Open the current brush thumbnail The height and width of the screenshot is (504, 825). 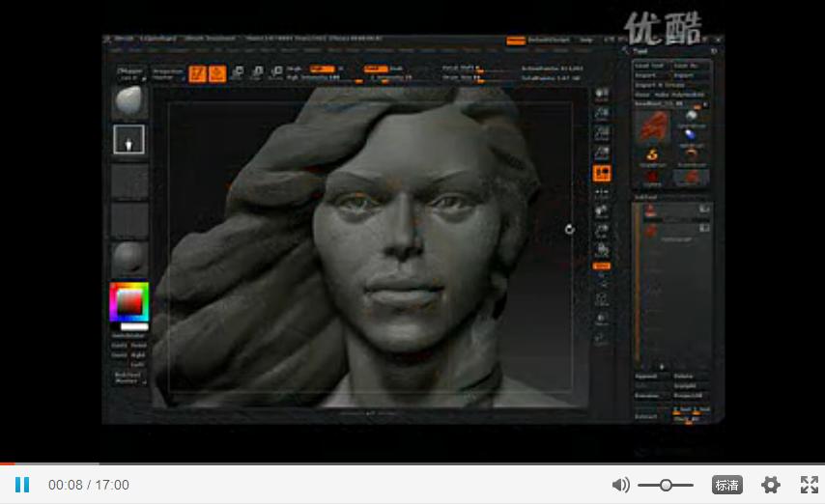tap(129, 101)
